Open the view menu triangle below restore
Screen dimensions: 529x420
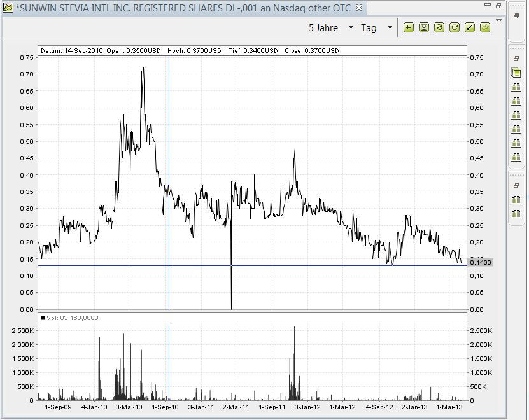(x=499, y=21)
